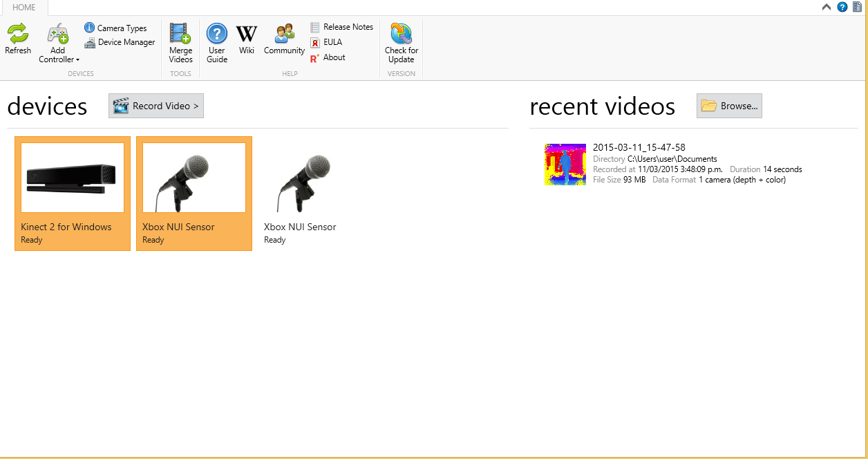Viewport: 868px width, 459px height.
Task: Open the EULA document
Action: coord(326,42)
